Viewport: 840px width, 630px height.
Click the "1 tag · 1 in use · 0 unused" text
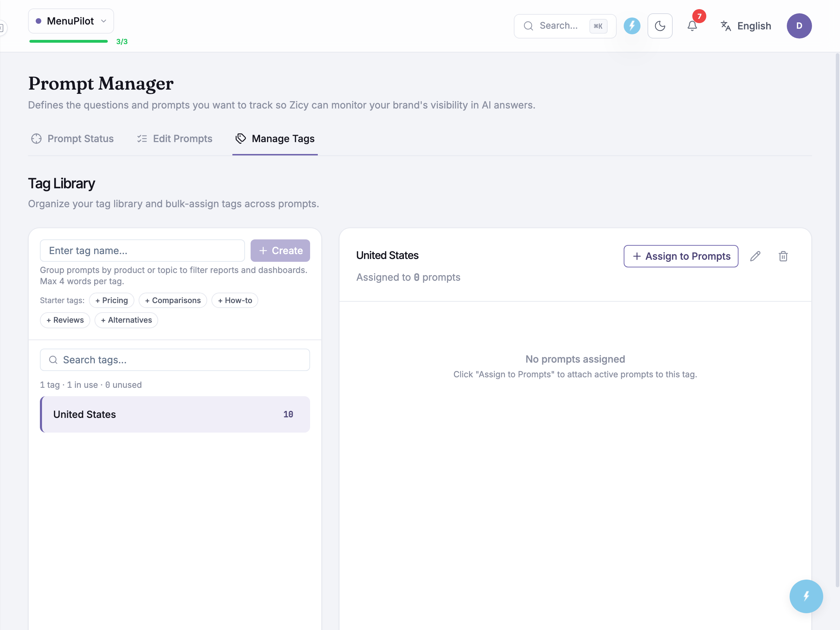(x=91, y=385)
